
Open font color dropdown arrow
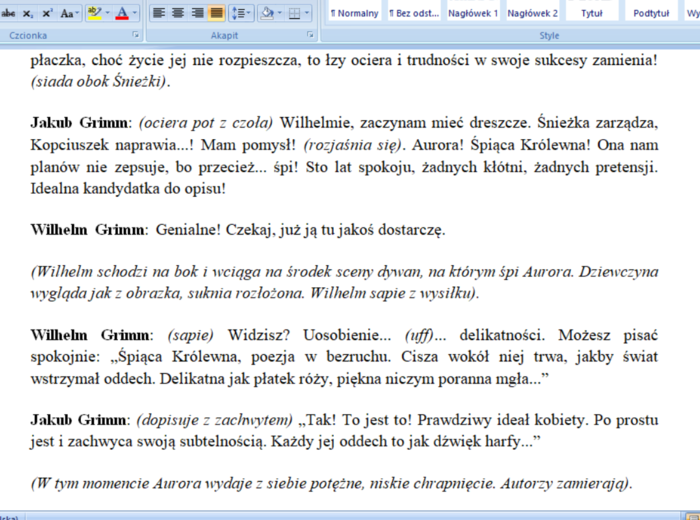(135, 13)
